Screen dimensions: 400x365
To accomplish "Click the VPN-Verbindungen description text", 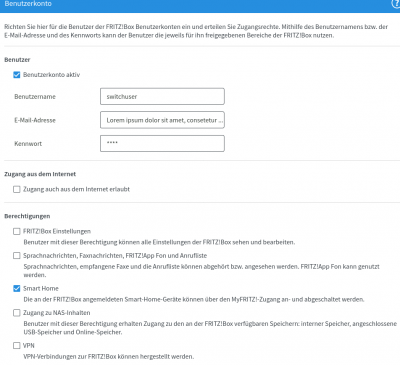I will pyautogui.click(x=109, y=357).
